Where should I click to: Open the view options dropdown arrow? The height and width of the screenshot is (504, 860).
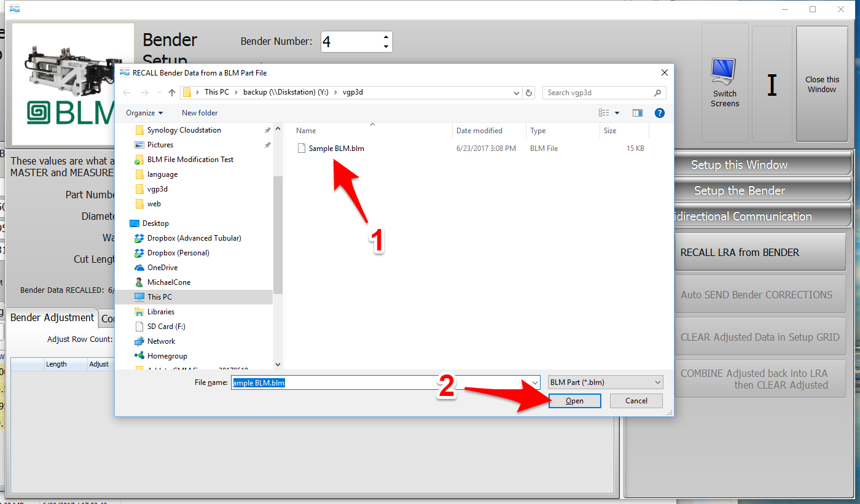[617, 113]
